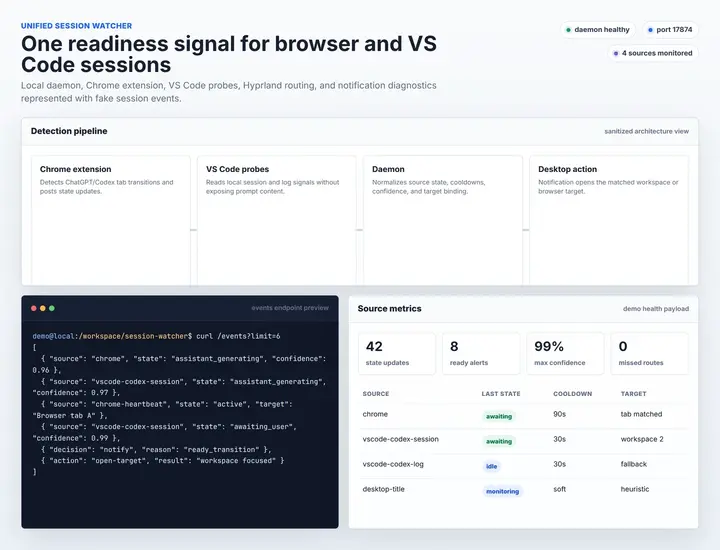Click the port 17874 status pill
Screen dimensions: 720x550
click(x=670, y=30)
